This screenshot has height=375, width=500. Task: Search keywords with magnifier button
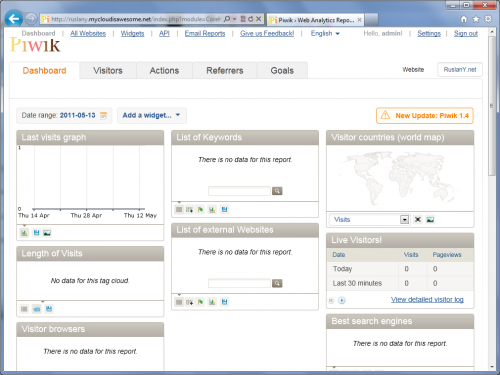coord(277,191)
